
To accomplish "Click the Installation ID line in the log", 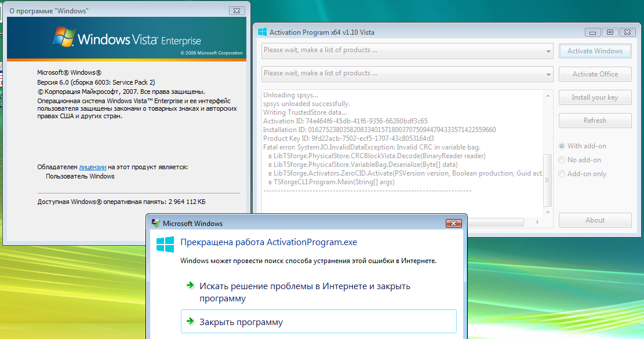I will click(x=380, y=130).
